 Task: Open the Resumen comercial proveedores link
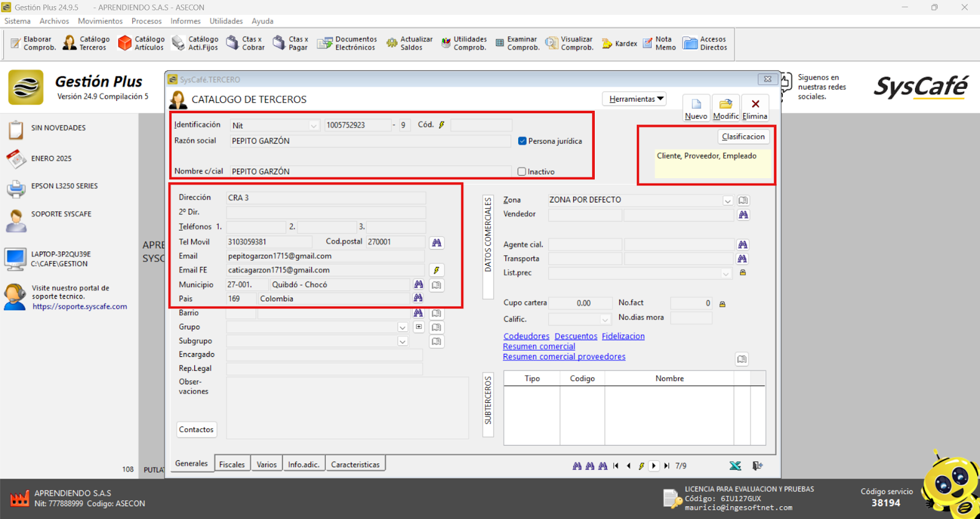pyautogui.click(x=563, y=357)
